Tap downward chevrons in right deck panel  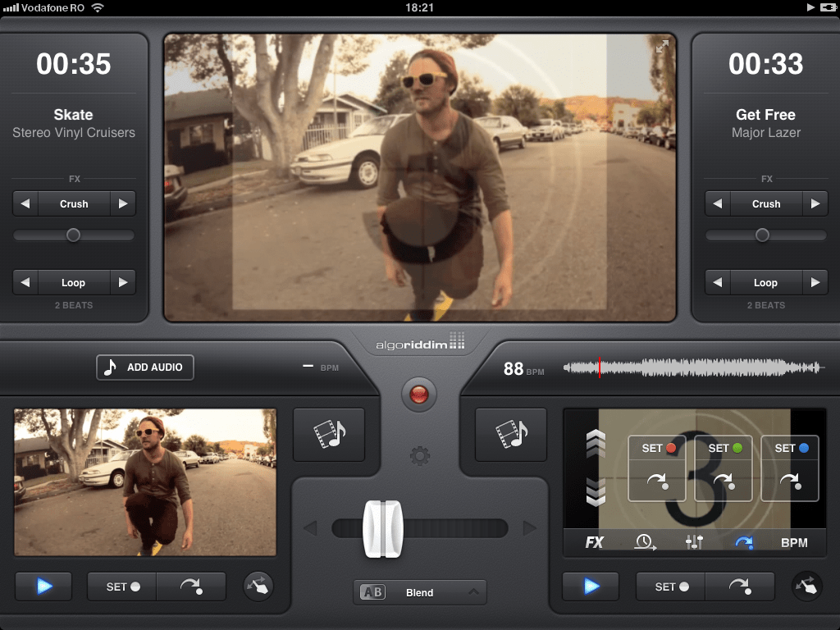596,492
